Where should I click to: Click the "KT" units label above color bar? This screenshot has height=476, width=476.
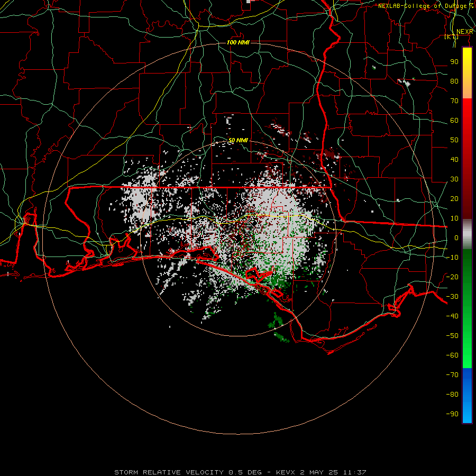click(x=452, y=37)
